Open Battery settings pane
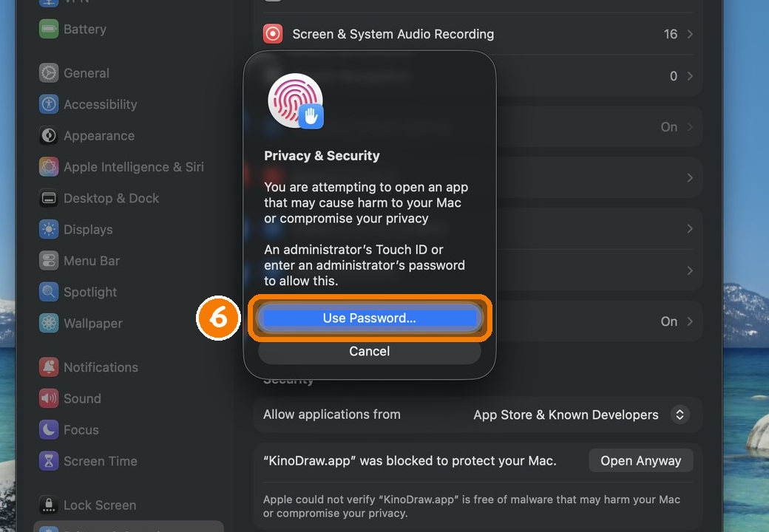 pyautogui.click(x=85, y=29)
